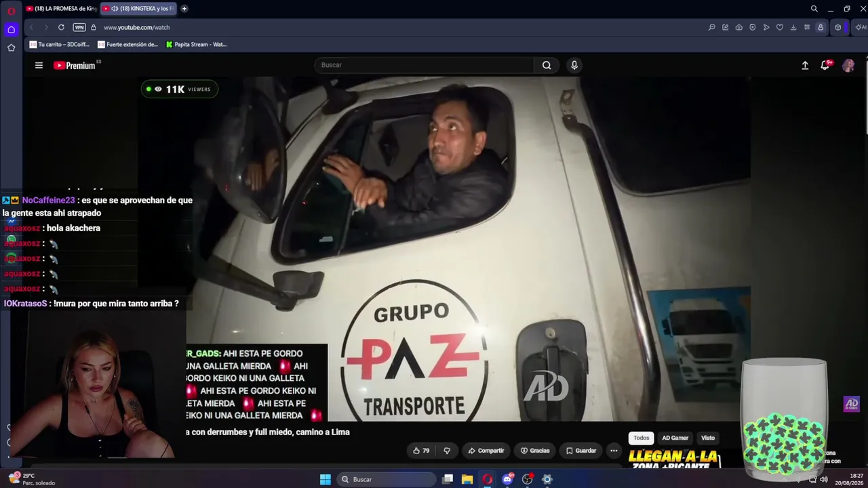Open the browser profile account icon
Screen dimensions: 868x488
821,27
